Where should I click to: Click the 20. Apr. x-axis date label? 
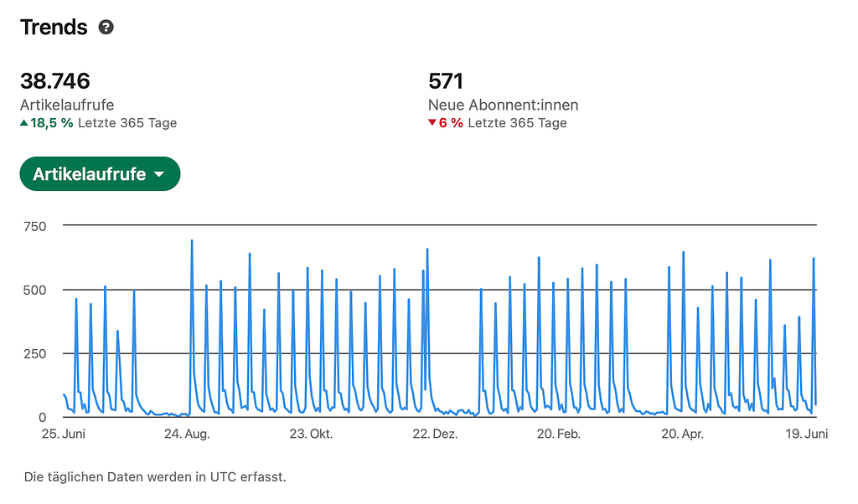[x=682, y=434]
